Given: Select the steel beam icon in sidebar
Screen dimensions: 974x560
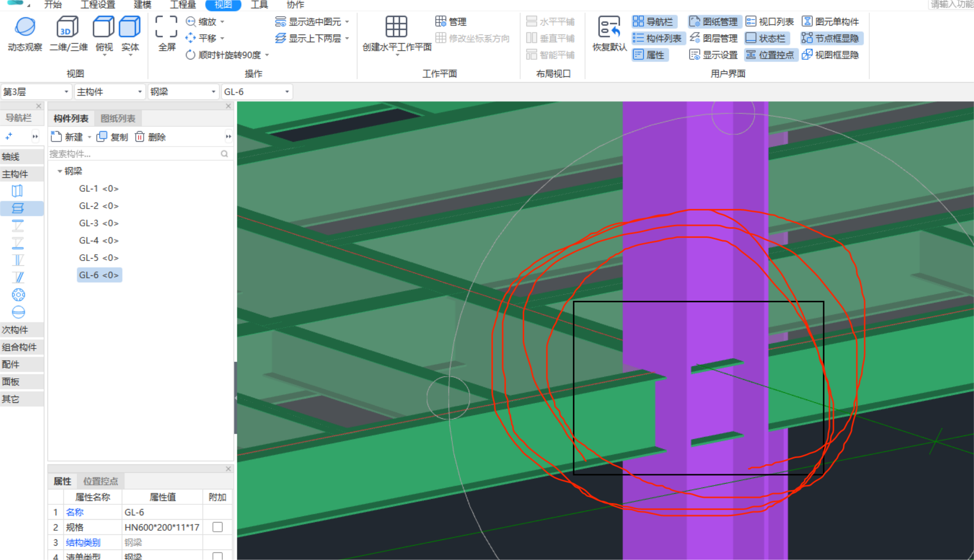Looking at the screenshot, I should click(x=18, y=208).
